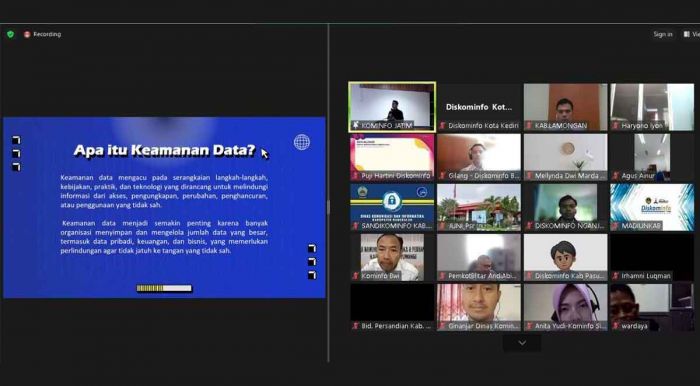Expand next gallery page with down chevron
The width and height of the screenshot is (700, 386).
pos(522,343)
